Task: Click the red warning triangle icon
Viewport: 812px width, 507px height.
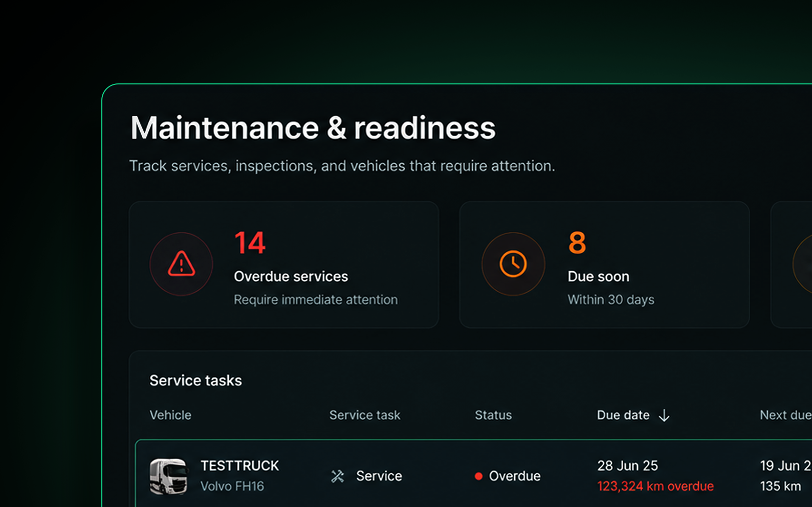Action: (181, 264)
